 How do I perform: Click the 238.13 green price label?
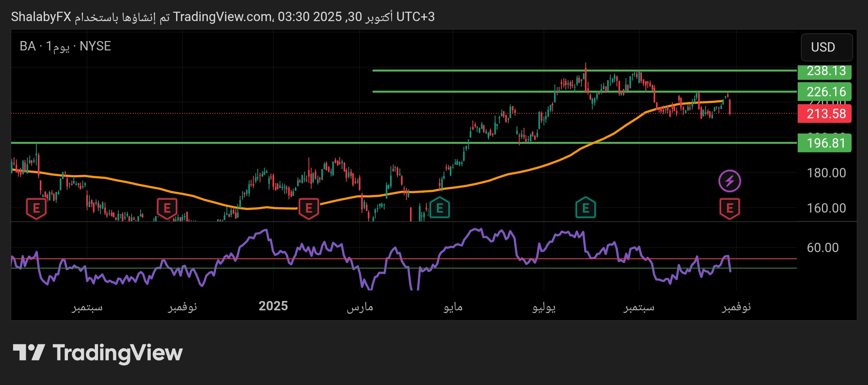(824, 71)
